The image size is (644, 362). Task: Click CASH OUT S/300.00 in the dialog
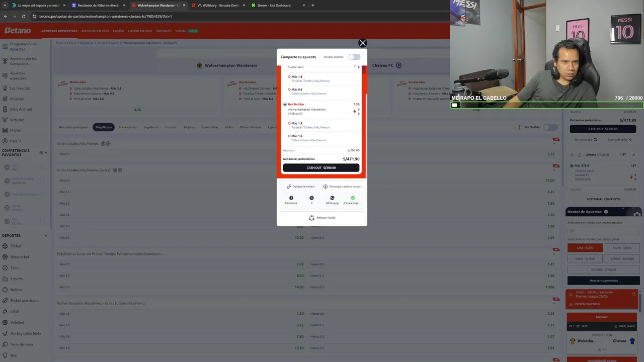coord(321,167)
